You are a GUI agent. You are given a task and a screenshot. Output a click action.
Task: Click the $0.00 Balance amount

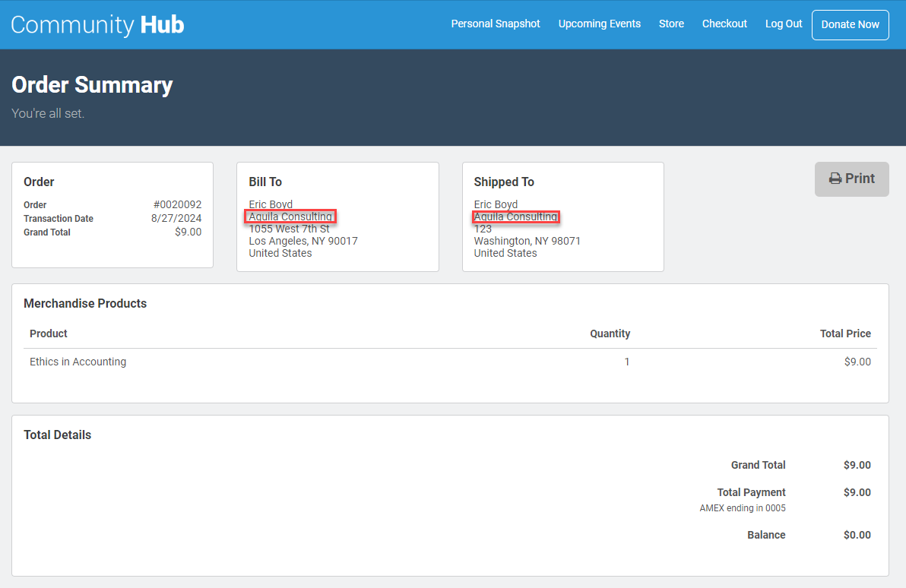click(x=857, y=535)
